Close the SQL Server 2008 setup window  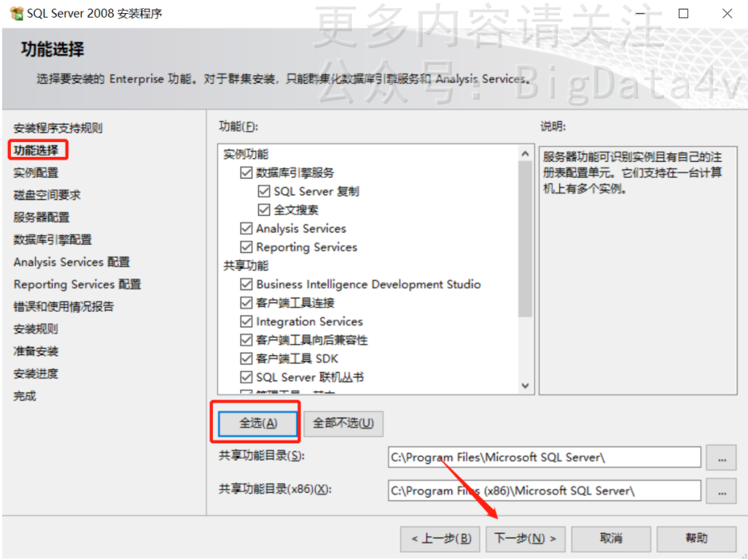tap(727, 13)
